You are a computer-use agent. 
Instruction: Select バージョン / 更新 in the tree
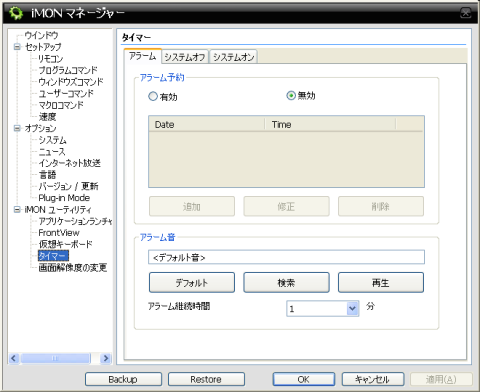click(68, 186)
